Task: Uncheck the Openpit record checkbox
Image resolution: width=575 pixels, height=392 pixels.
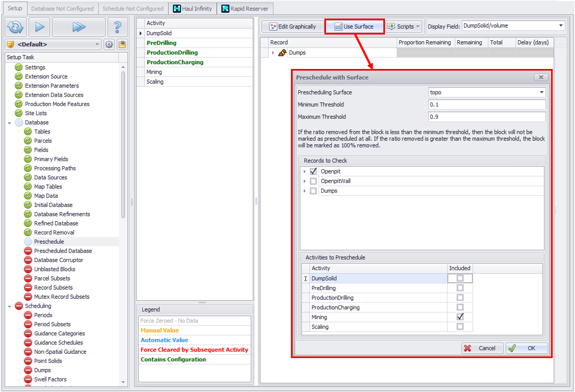Action: (x=313, y=171)
